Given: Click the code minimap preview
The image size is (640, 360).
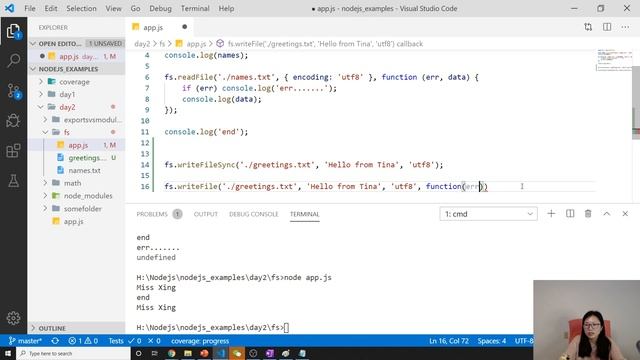Looking at the screenshot, I should coord(613,60).
